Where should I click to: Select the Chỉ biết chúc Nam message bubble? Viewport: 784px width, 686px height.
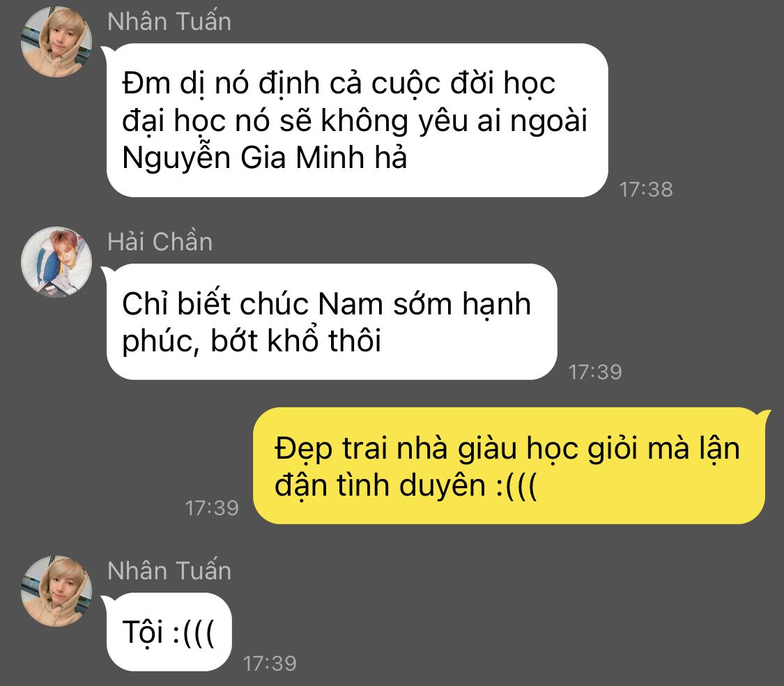pyautogui.click(x=332, y=321)
